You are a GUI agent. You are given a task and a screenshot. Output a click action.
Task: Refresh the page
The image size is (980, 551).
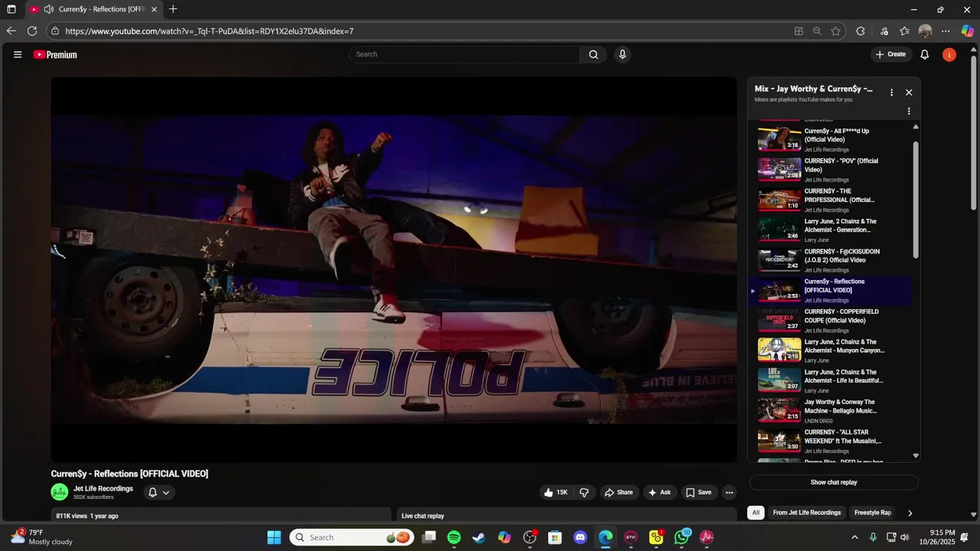point(32,31)
